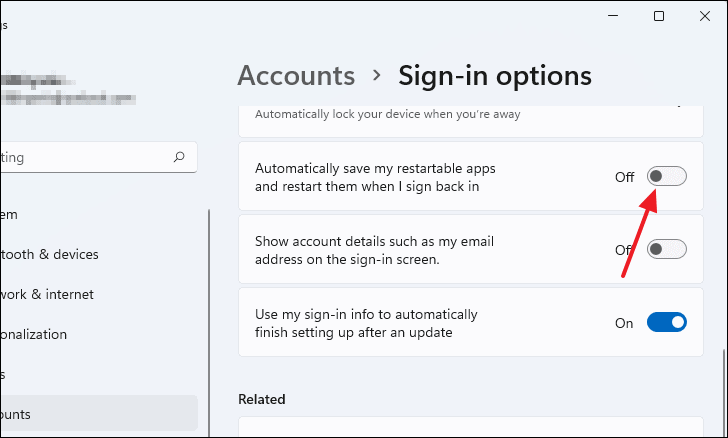The width and height of the screenshot is (728, 438).
Task: Turn on show account details toggle
Action: click(667, 249)
